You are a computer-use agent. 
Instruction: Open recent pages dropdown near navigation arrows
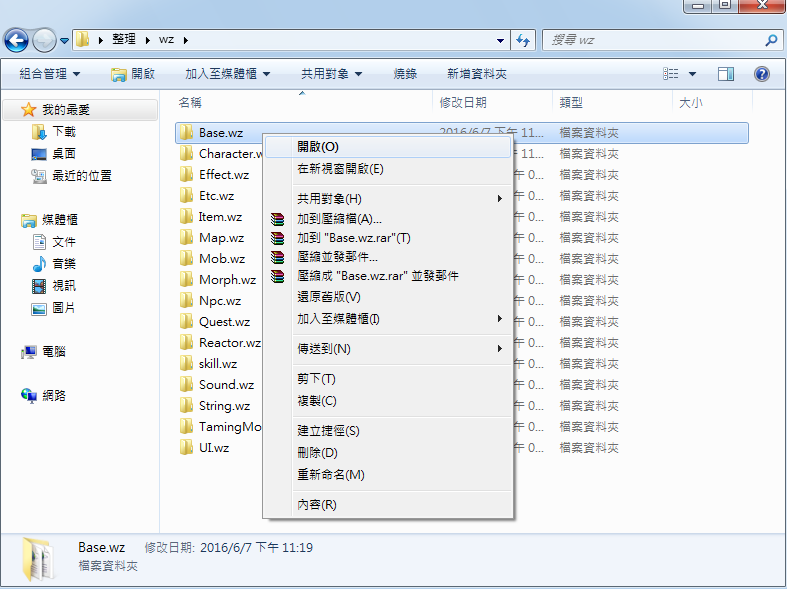tap(64, 41)
